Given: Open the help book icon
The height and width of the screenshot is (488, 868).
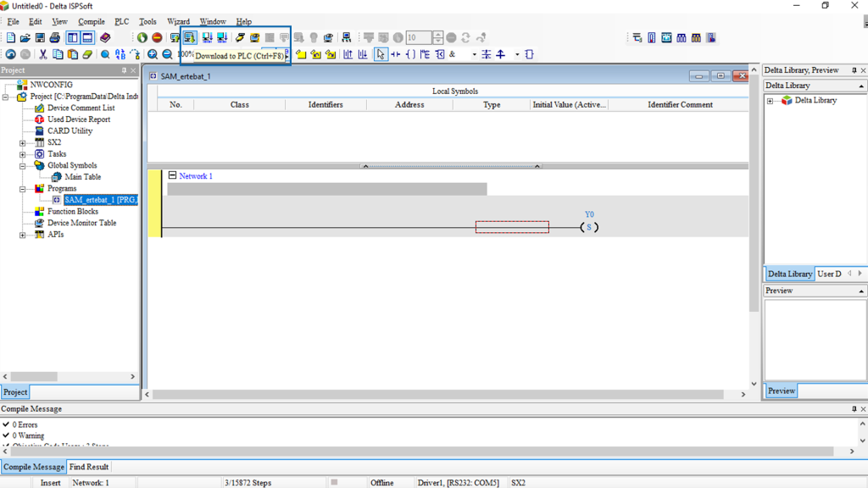Looking at the screenshot, I should click(104, 37).
